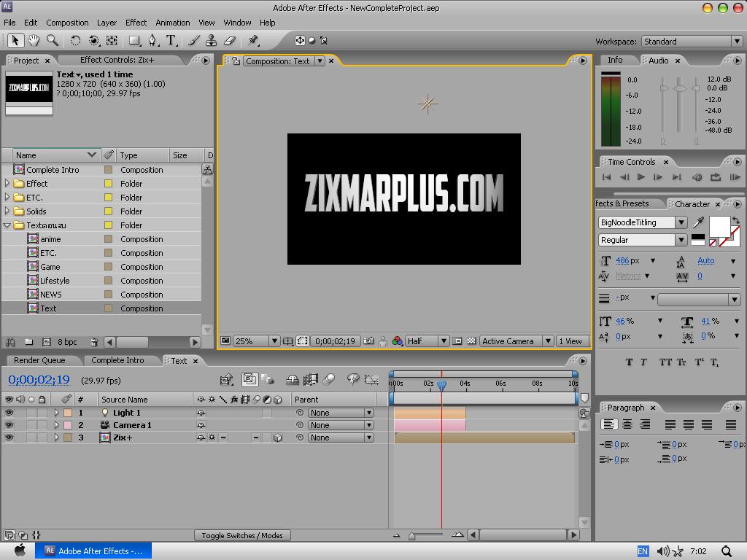Hide the Camera 1 layer
Image resolution: width=747 pixels, height=560 pixels.
[9, 425]
